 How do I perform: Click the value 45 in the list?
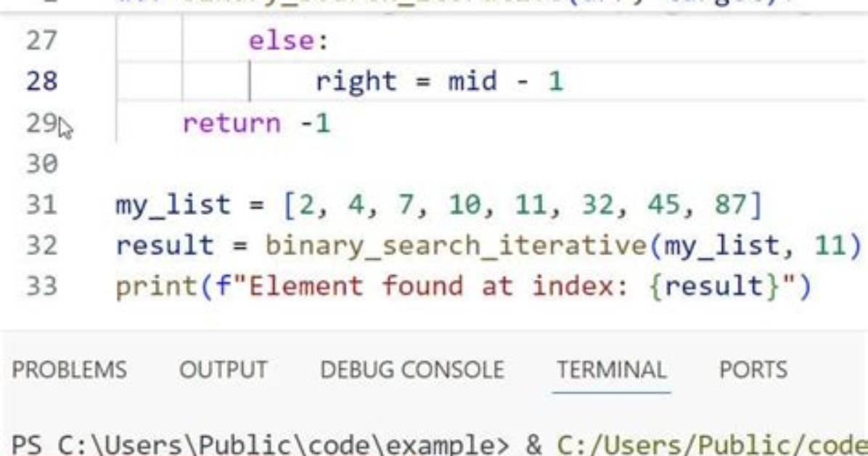pyautogui.click(x=664, y=205)
